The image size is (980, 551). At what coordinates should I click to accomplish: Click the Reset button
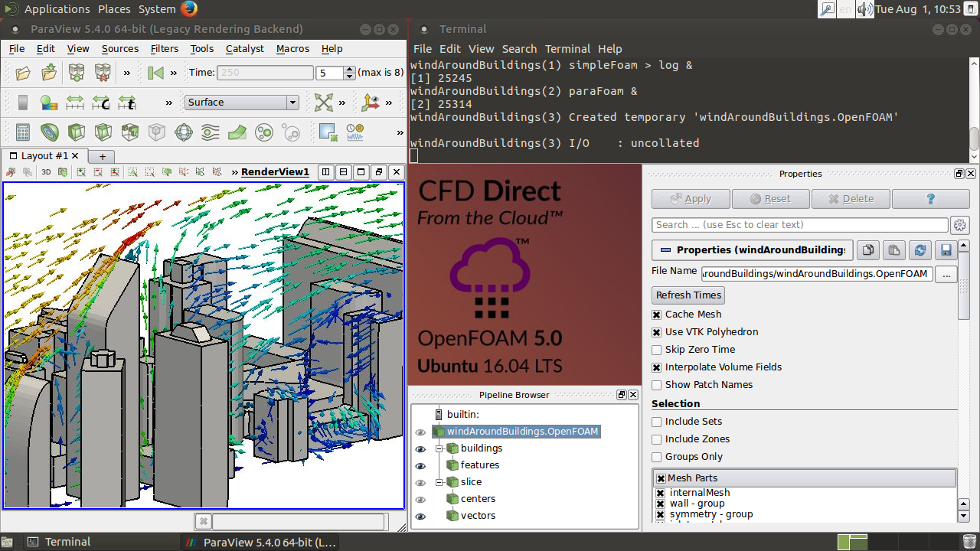pos(770,199)
